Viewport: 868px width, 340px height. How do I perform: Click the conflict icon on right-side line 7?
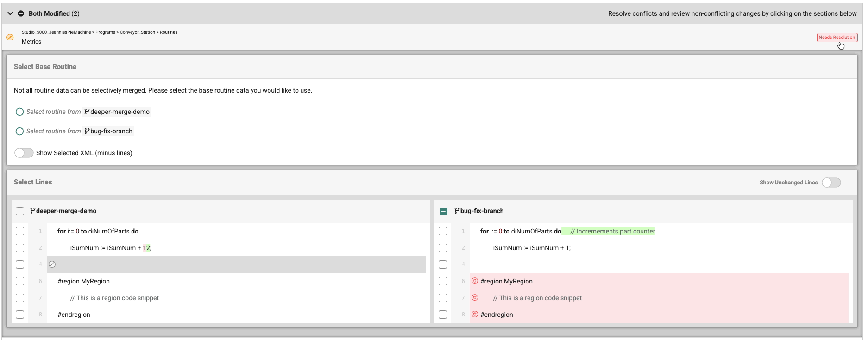tap(475, 297)
